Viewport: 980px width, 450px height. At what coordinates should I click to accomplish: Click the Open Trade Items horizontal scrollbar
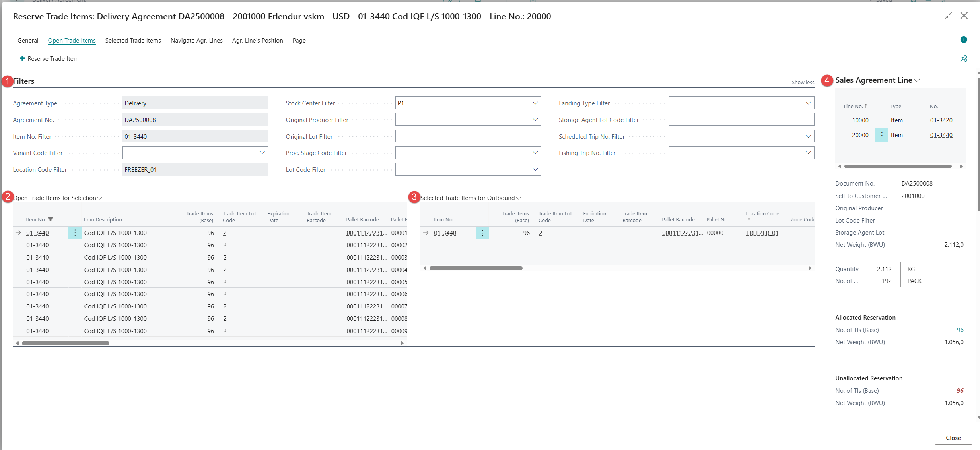[x=66, y=343]
